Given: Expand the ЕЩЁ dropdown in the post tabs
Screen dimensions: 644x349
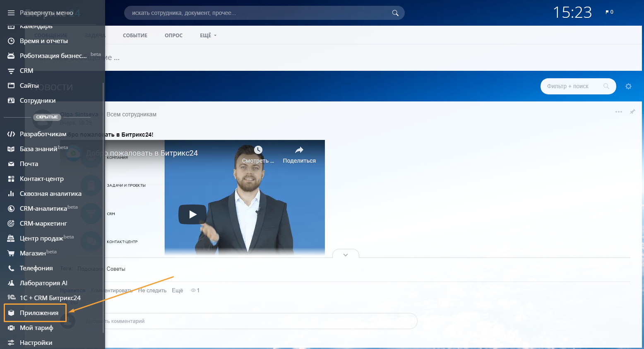Looking at the screenshot, I should (208, 36).
